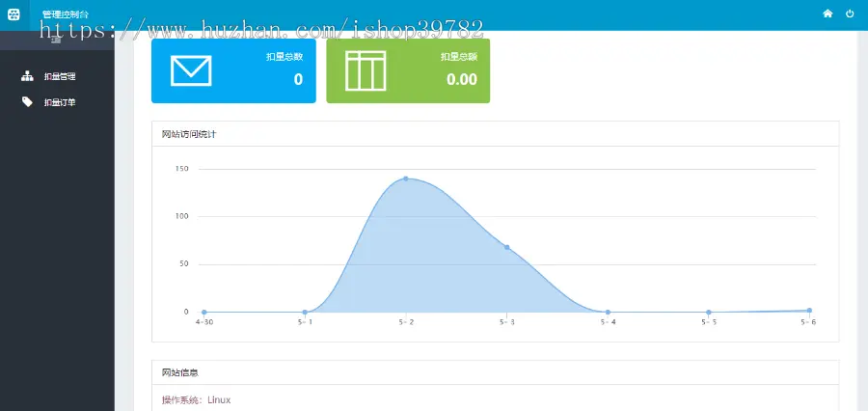The image size is (868, 411).
Task: Click the 5-3 data point on chart
Action: (506, 247)
